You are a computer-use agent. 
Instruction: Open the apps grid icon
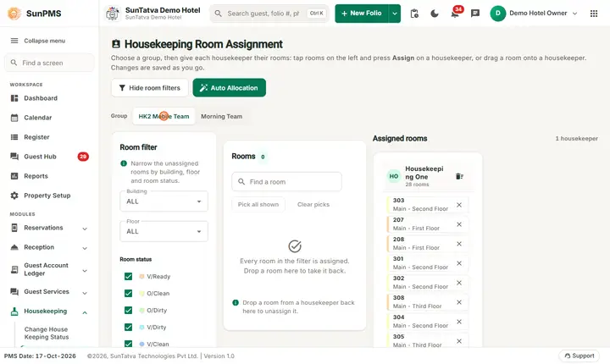(594, 14)
